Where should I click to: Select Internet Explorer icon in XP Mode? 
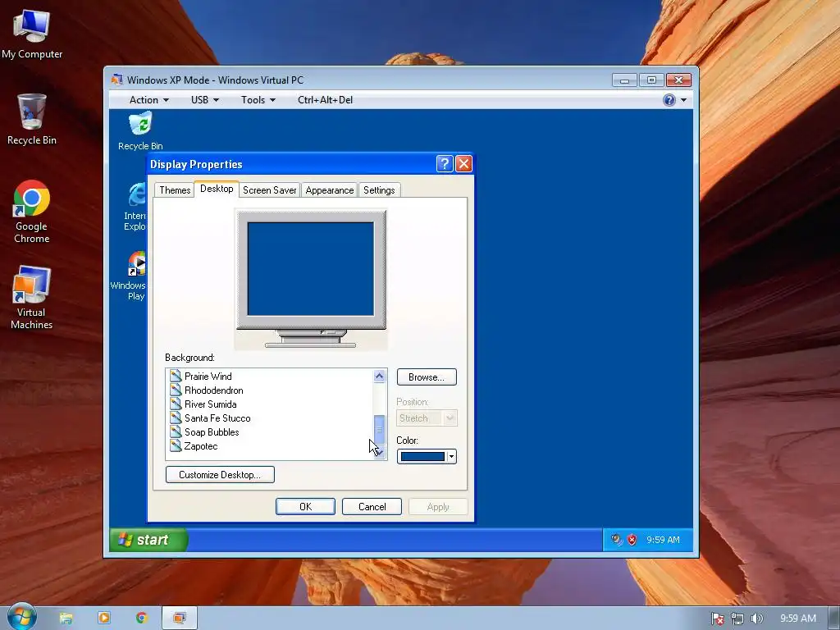click(135, 206)
